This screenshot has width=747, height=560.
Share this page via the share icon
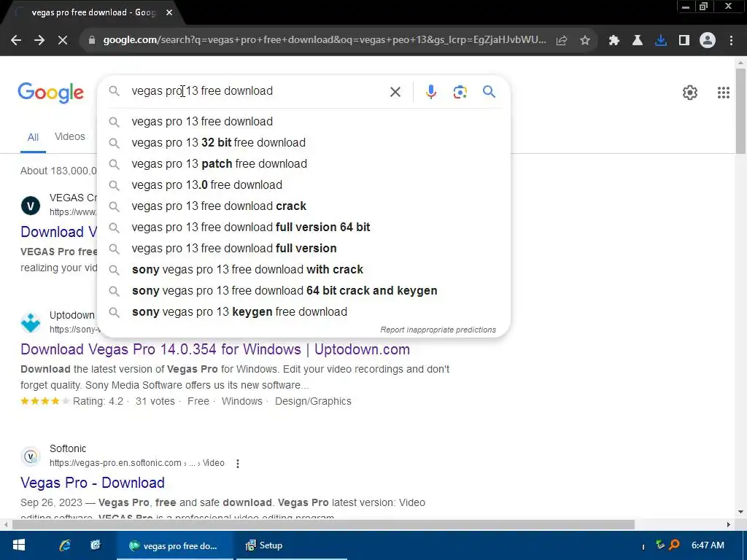point(562,41)
